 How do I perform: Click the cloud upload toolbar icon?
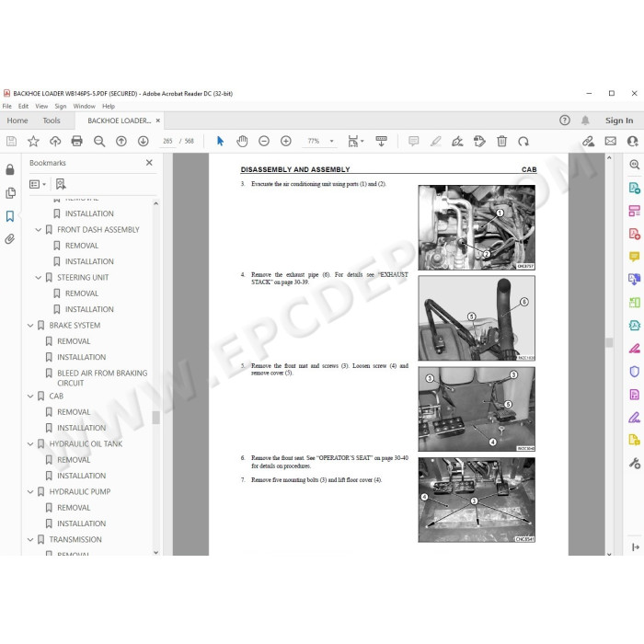[x=55, y=142]
